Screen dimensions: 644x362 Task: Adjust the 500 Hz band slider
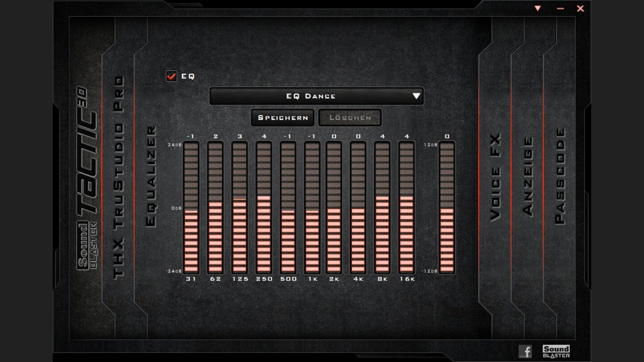(288, 208)
